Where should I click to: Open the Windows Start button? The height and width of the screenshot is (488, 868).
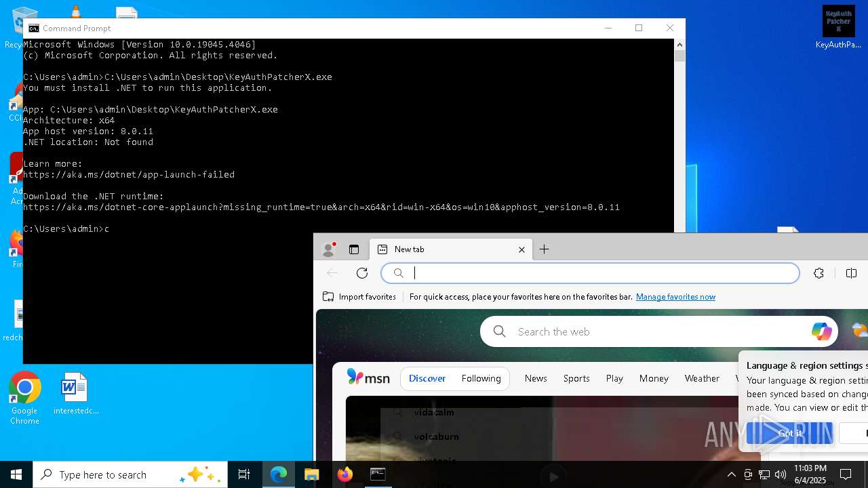[x=16, y=474]
